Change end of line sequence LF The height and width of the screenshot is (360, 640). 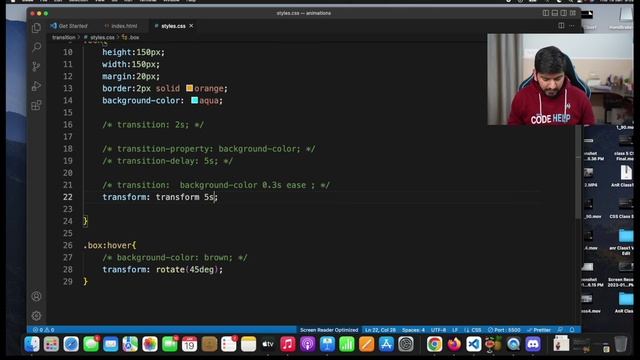pyautogui.click(x=455, y=330)
